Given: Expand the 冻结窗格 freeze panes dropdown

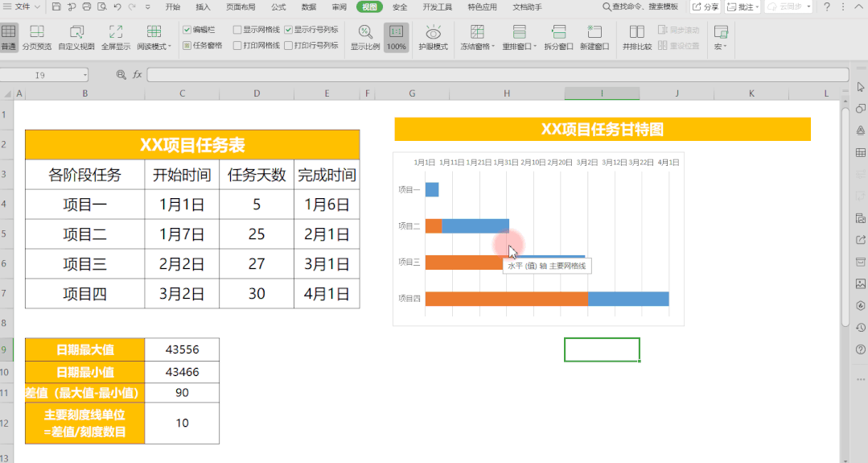Looking at the screenshot, I should click(478, 47).
